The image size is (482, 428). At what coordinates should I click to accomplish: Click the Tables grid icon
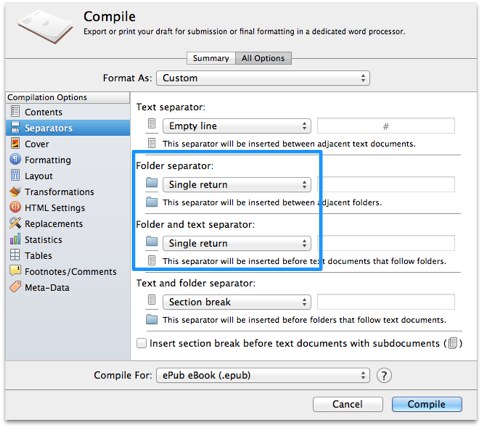tap(15, 255)
